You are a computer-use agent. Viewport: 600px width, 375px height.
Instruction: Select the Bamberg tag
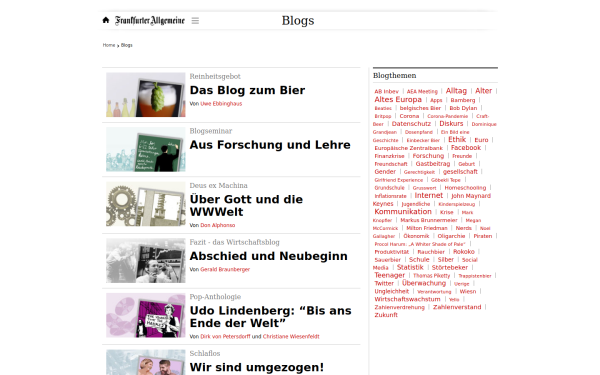pos(463,100)
